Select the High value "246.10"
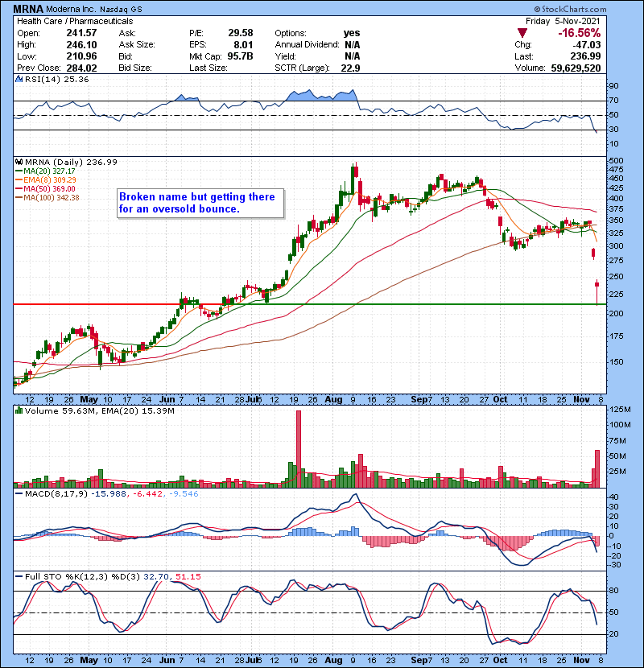Viewport: 644px width, 668px height. pyautogui.click(x=81, y=45)
